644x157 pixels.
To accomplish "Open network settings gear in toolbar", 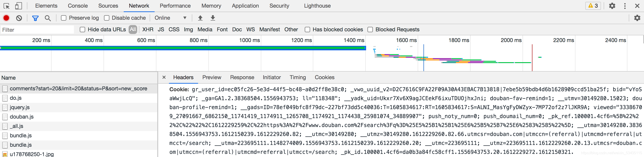I will point(637,18).
